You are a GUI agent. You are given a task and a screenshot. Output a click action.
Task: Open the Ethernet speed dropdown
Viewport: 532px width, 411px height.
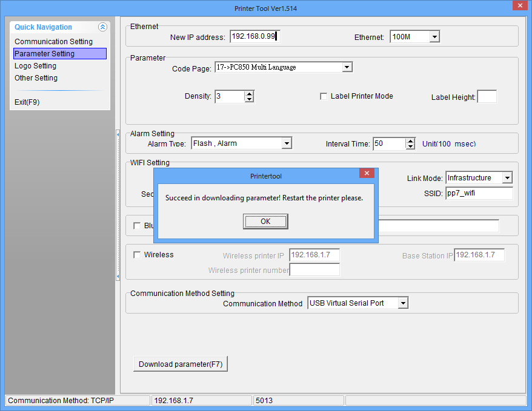click(434, 37)
